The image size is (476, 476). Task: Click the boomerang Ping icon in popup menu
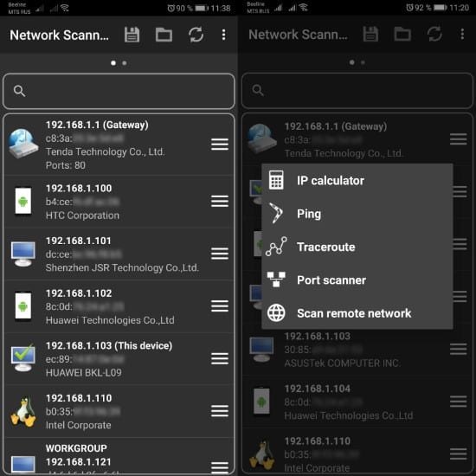(276, 214)
